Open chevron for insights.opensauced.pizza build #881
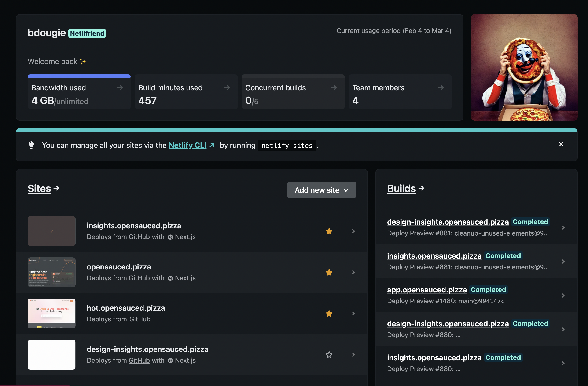The width and height of the screenshot is (588, 386). pyautogui.click(x=563, y=262)
